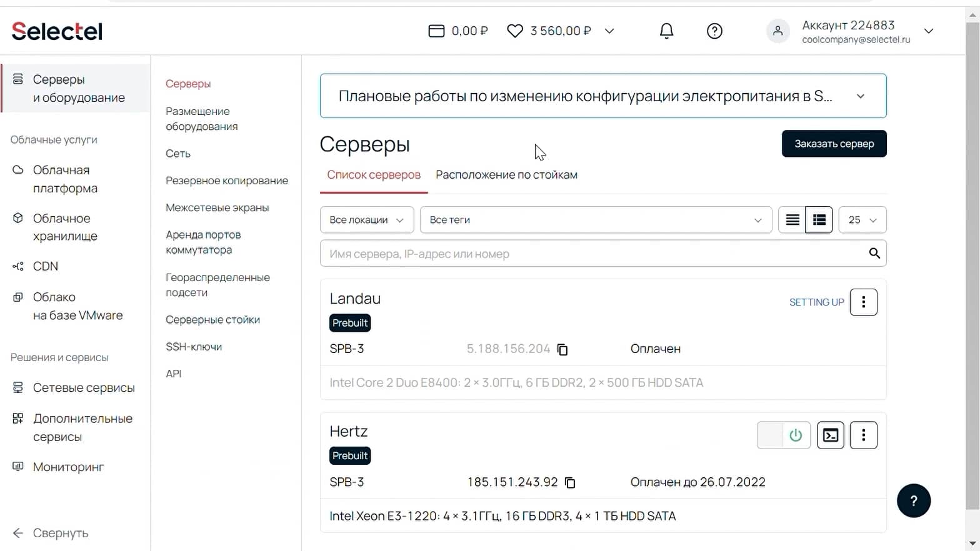Copy Hertz IP address

[570, 482]
